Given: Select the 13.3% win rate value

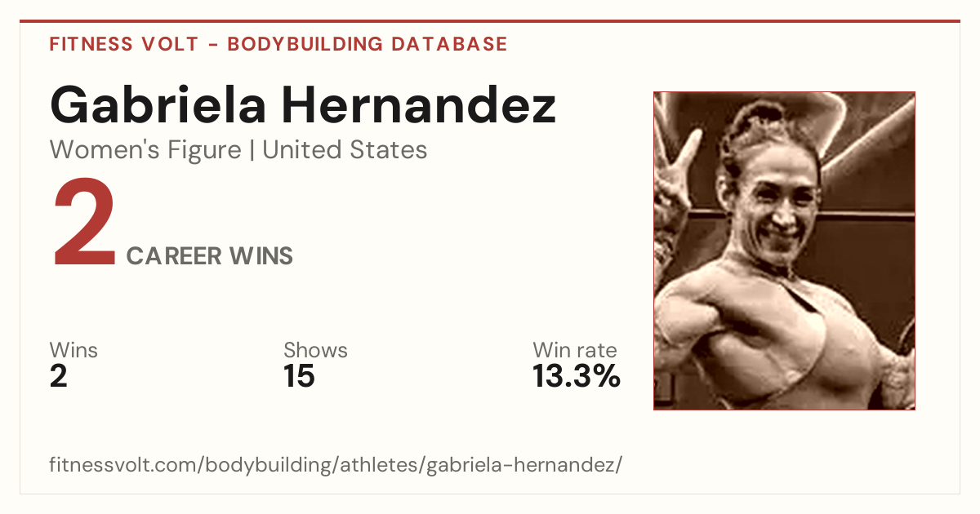Looking at the screenshot, I should coord(577,377).
